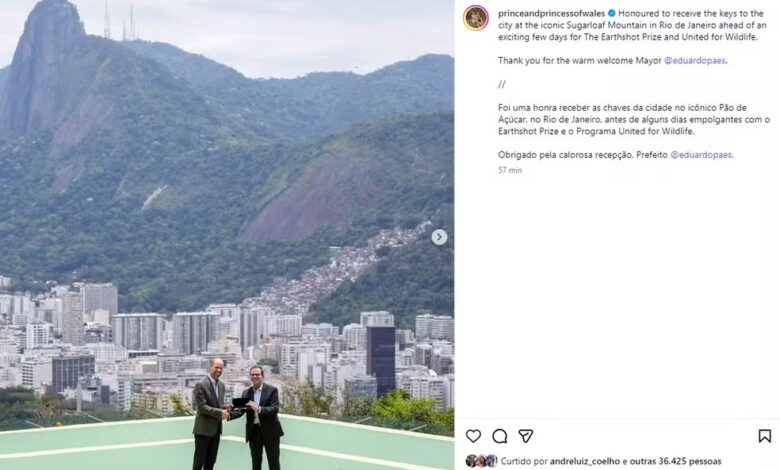780x470 pixels.
Task: Click the Portuguese caption starting Foi uma honra
Action: click(x=634, y=119)
